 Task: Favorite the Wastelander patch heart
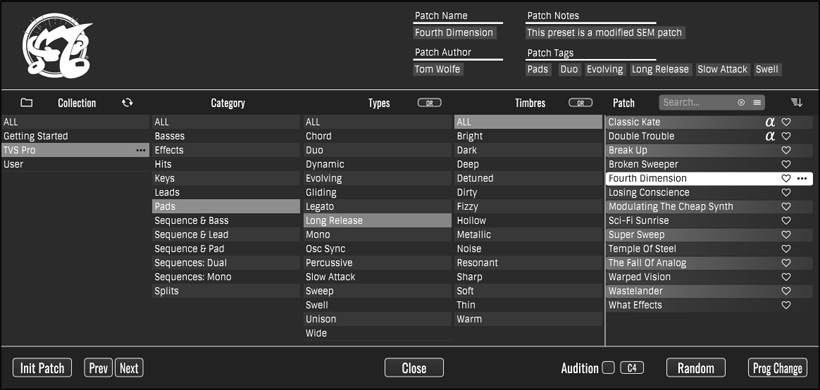(x=786, y=291)
